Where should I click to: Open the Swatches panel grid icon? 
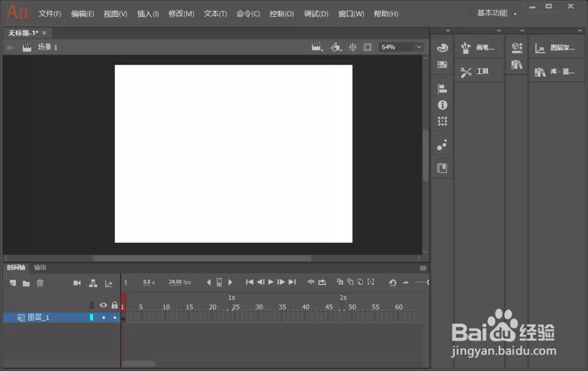point(443,64)
